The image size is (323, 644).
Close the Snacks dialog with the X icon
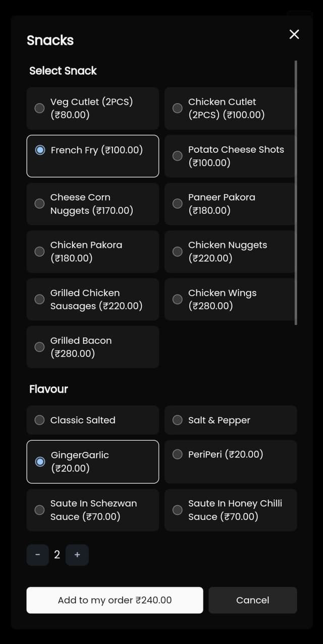tap(294, 34)
